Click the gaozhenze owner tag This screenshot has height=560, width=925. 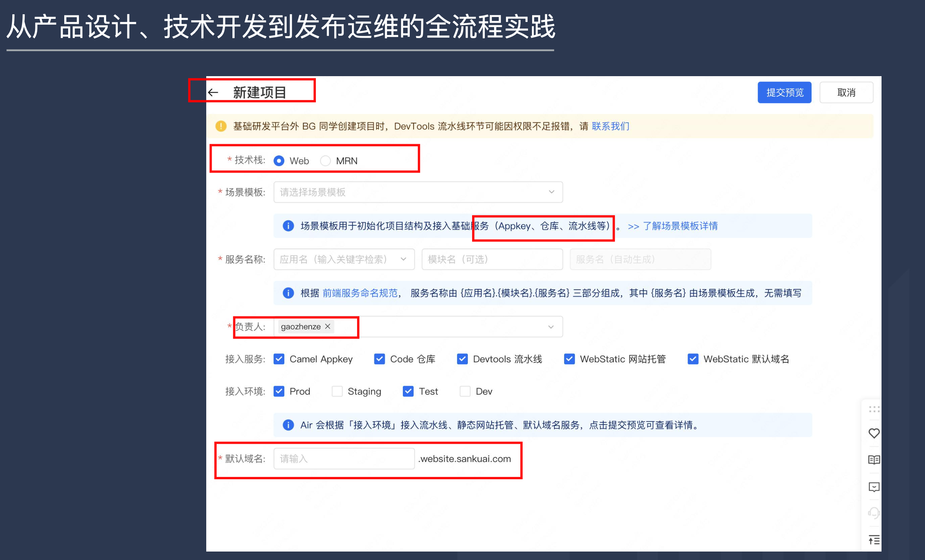pyautogui.click(x=306, y=327)
